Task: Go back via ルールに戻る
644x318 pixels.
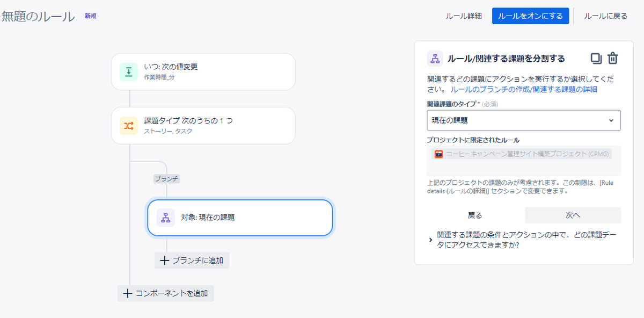Action: click(605, 16)
